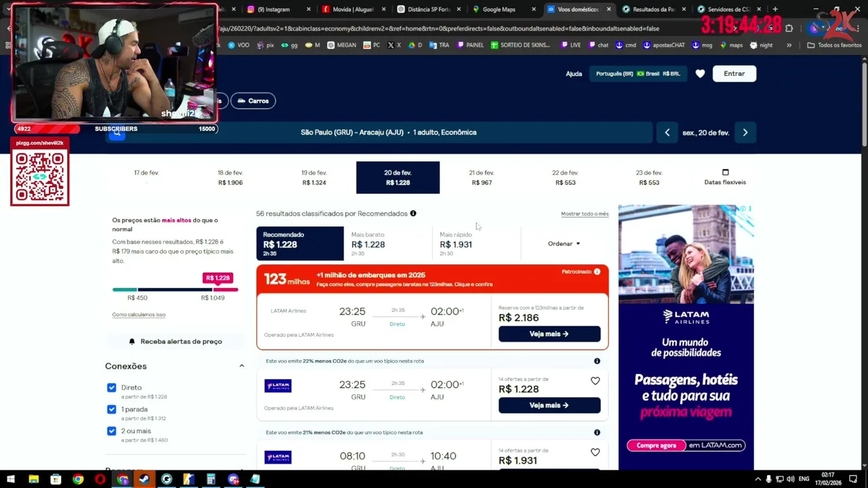Viewport: 868px width, 488px height.
Task: Open the Calculator app in taskbar
Action: point(211,479)
